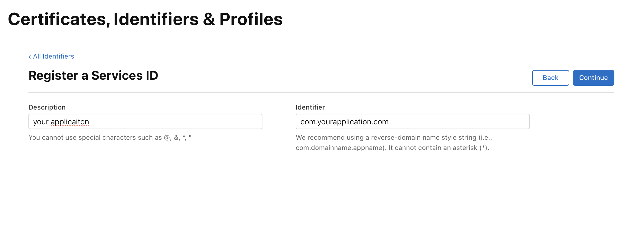
Task: Click the word "Profiles" in page title
Action: point(251,19)
